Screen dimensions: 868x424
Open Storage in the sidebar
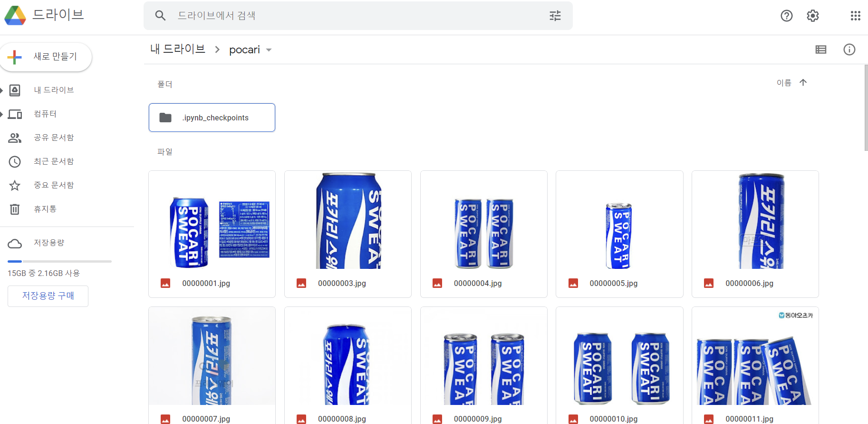pyautogui.click(x=49, y=243)
